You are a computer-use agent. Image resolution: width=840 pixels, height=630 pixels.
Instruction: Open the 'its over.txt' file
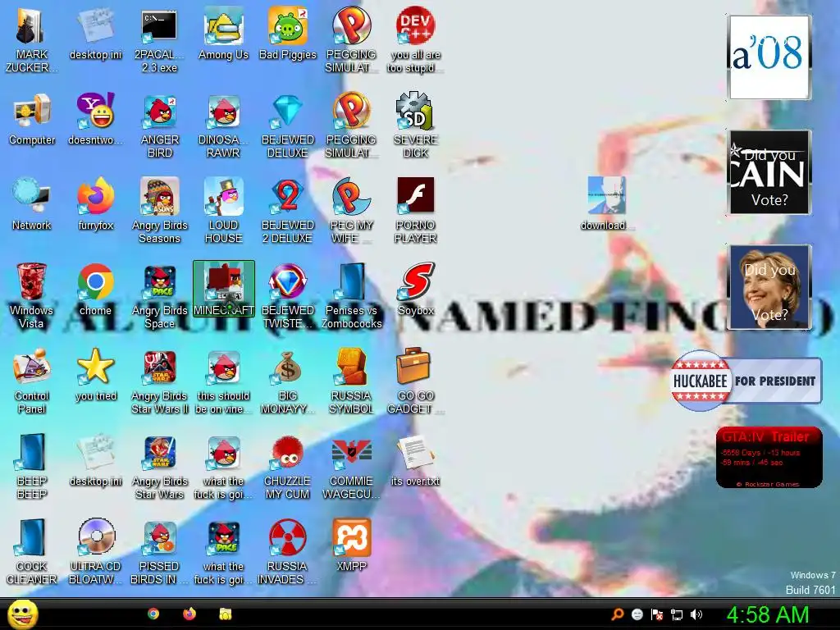point(416,461)
